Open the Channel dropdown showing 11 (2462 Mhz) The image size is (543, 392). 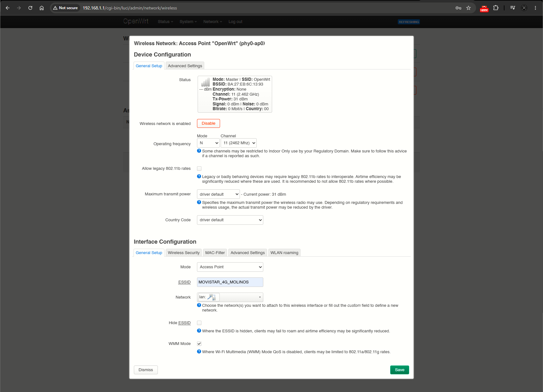point(239,143)
